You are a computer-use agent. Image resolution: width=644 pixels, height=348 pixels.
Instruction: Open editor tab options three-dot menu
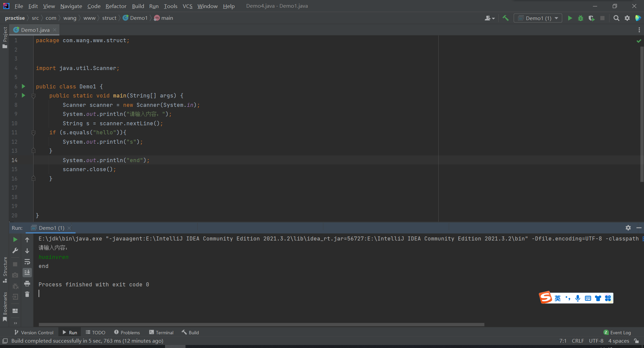coord(639,30)
